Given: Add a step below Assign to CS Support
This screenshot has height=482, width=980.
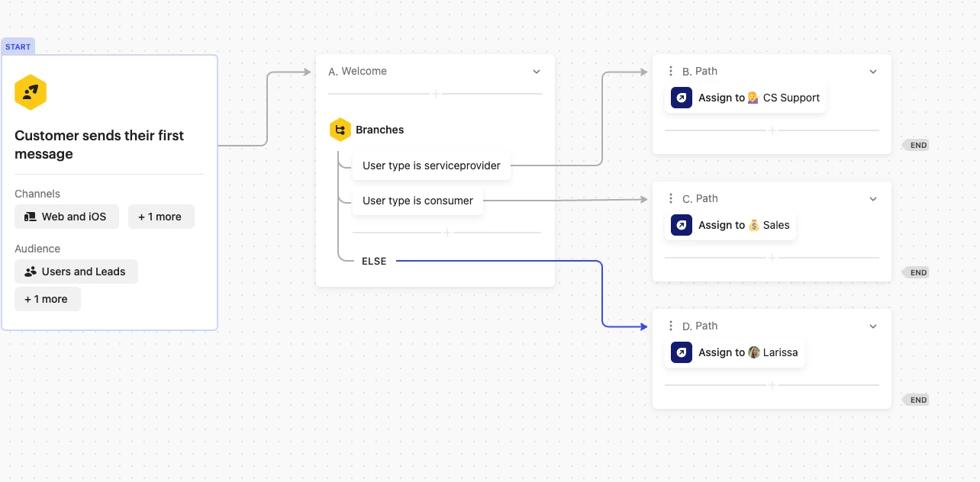Looking at the screenshot, I should click(x=772, y=130).
